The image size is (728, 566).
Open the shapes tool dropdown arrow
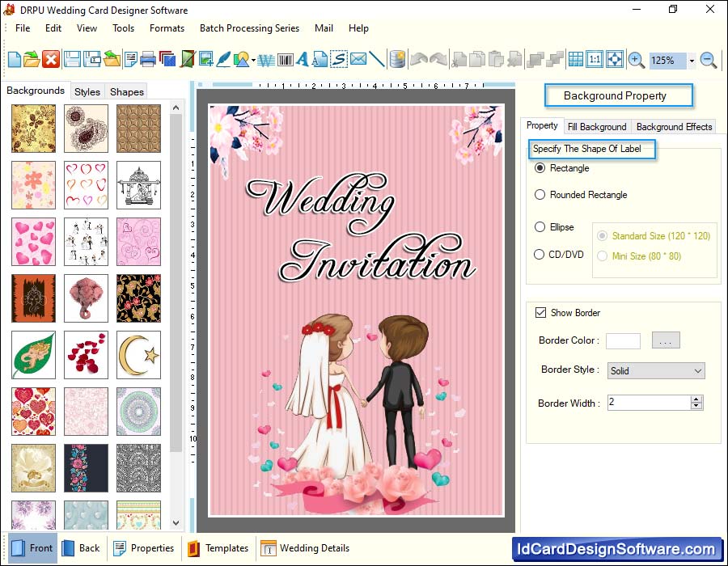253,61
